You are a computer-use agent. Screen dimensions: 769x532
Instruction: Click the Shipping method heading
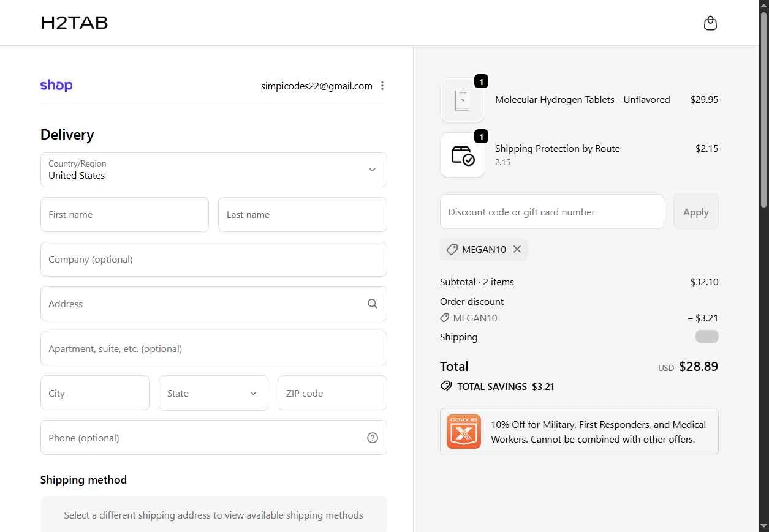point(83,480)
